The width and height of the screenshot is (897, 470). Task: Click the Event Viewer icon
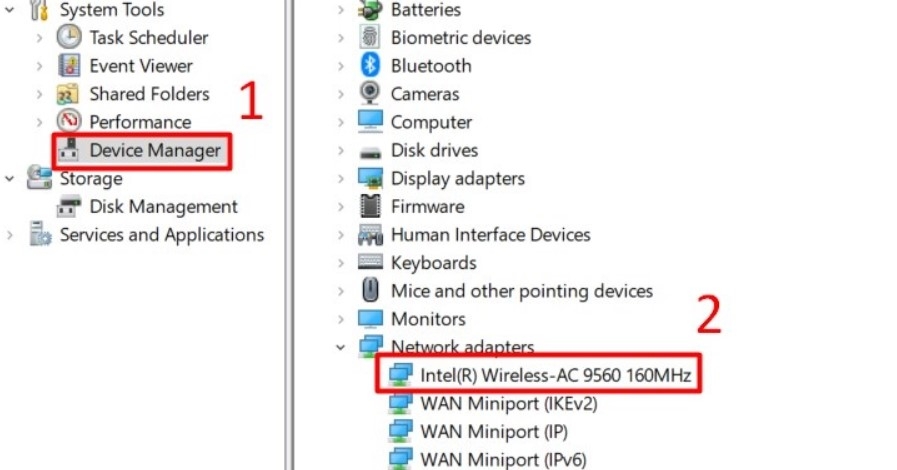coord(69,66)
